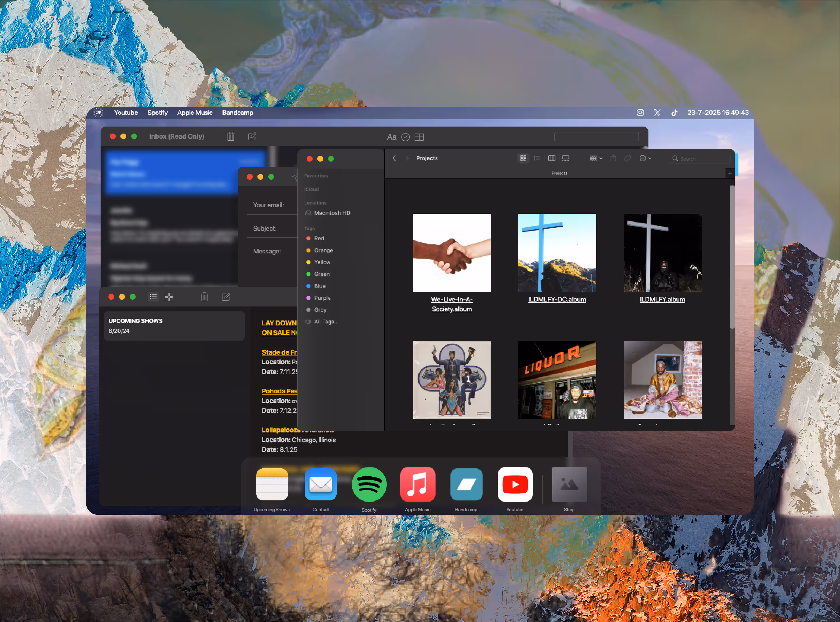Image resolution: width=840 pixels, height=622 pixels.
Task: Open the We-Live-in-A-Society.album link
Action: [x=451, y=304]
